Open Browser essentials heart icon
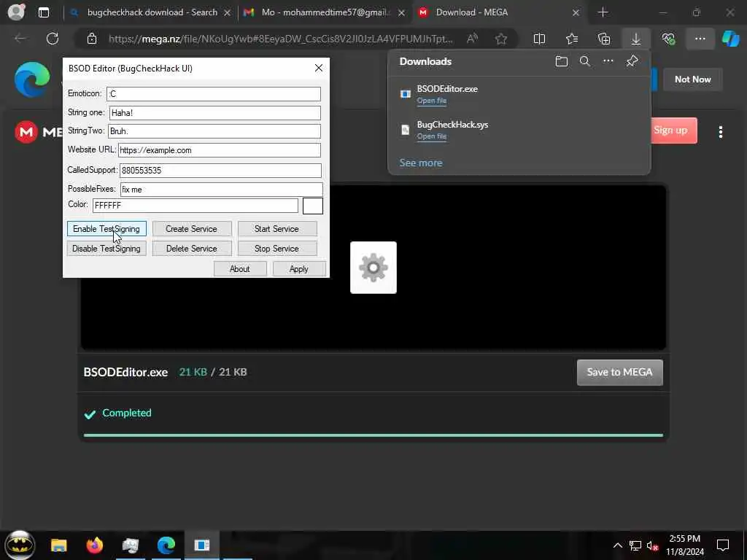The height and width of the screenshot is (560, 747). click(668, 39)
